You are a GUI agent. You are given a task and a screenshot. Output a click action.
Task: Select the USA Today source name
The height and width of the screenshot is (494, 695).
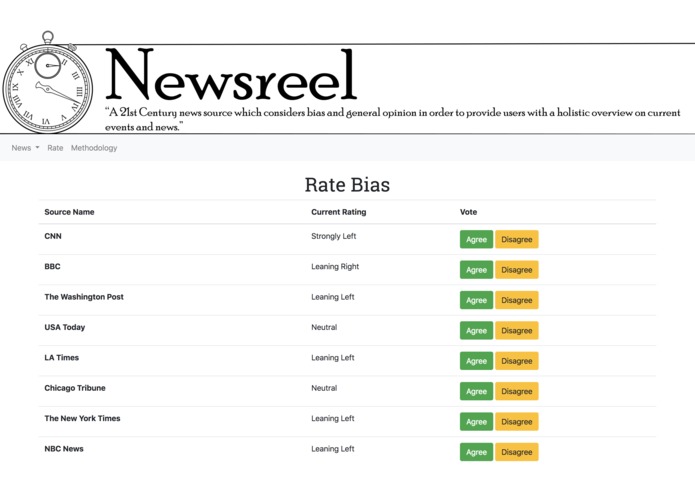(x=65, y=327)
